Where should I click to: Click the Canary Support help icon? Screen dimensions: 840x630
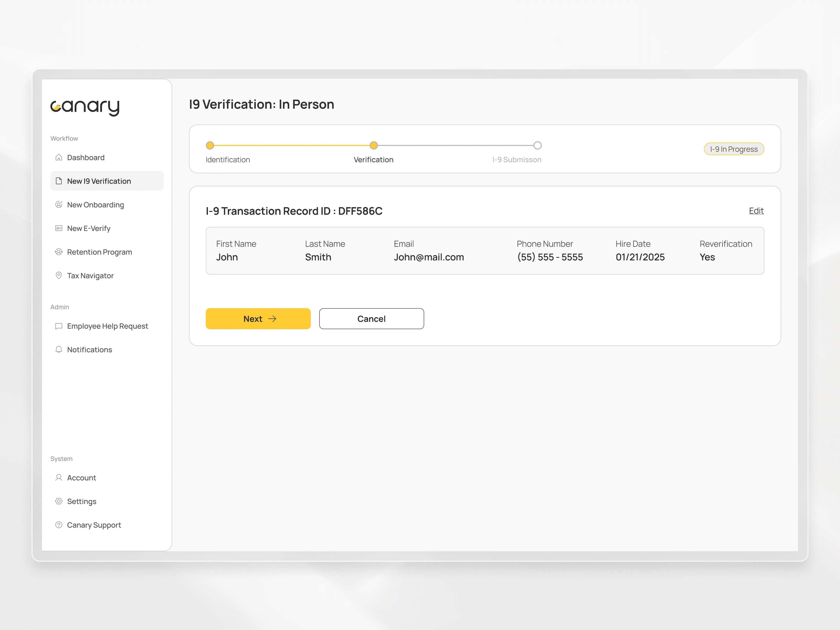(x=59, y=525)
